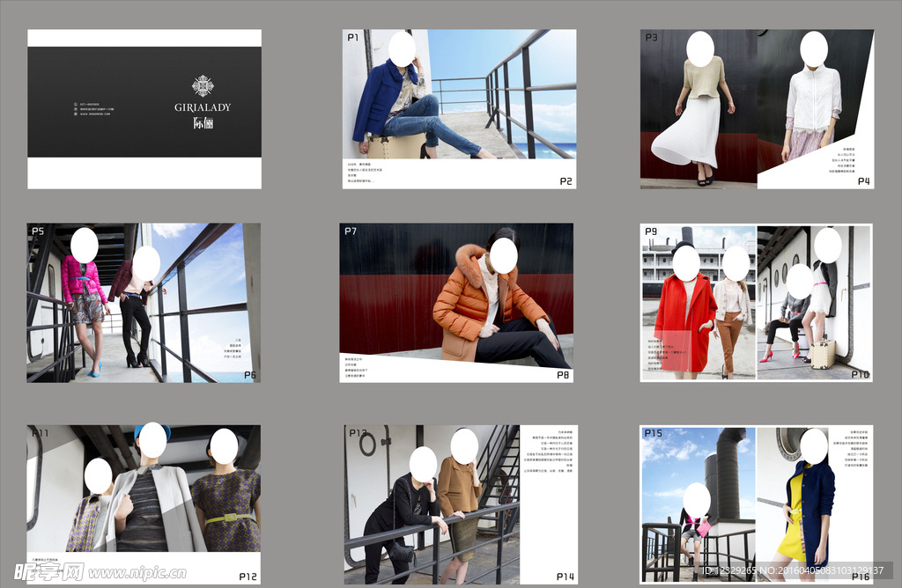This screenshot has height=588, width=902.
Task: Click the contact details text on cover
Action: [95, 109]
